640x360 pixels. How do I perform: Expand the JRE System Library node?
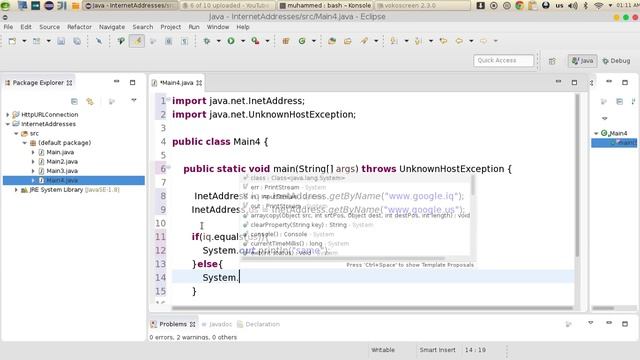[16, 190]
